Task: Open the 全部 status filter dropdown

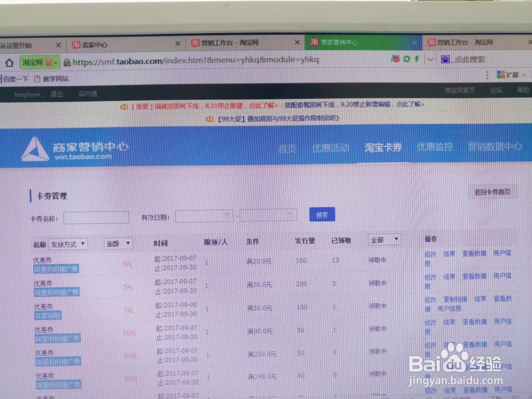Action: (385, 240)
